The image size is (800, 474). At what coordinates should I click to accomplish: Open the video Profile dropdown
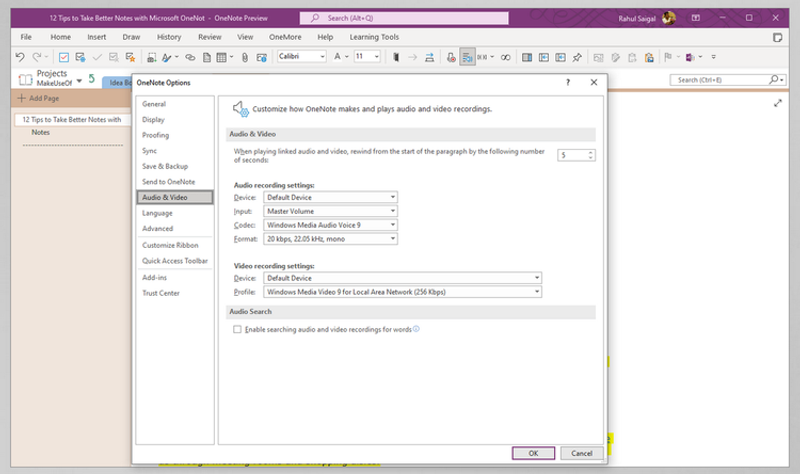click(403, 292)
